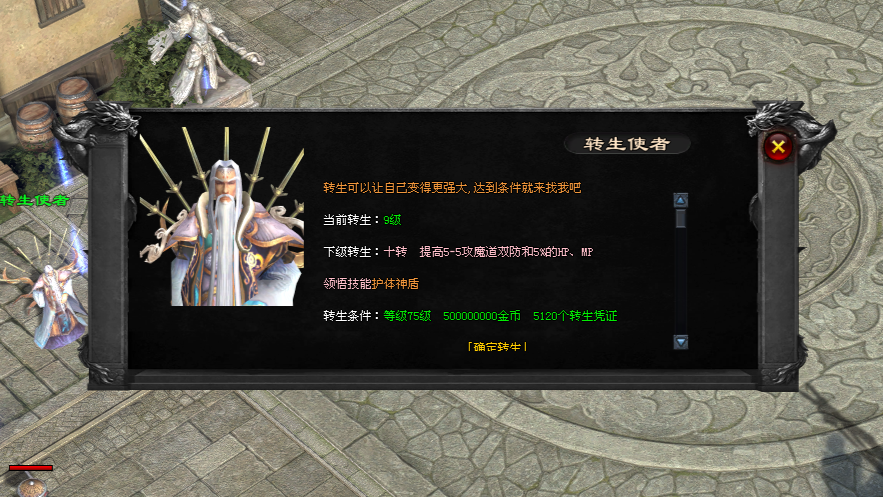The height and width of the screenshot is (497, 883).
Task: Click the white knight statue
Action: pos(198,53)
